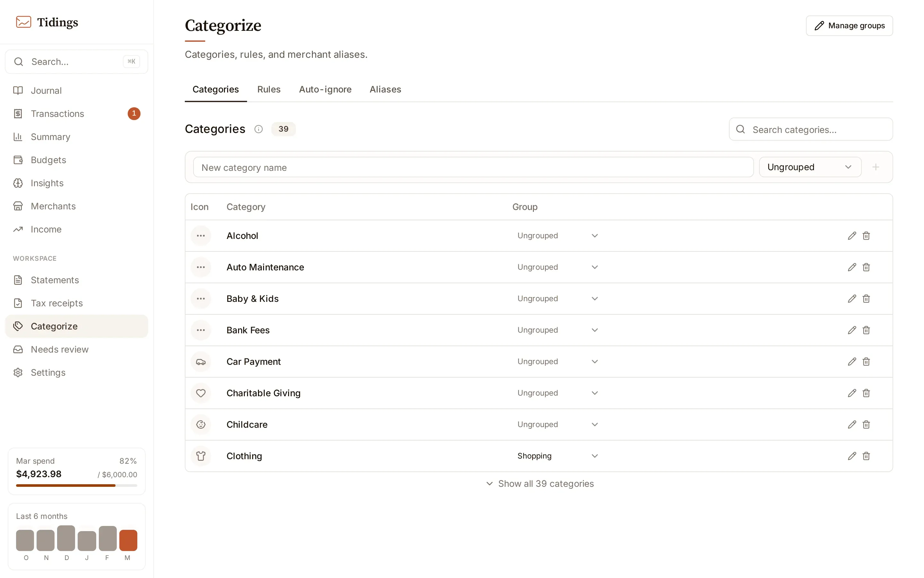Switch to the Rules tab
924x578 pixels.
click(x=269, y=89)
